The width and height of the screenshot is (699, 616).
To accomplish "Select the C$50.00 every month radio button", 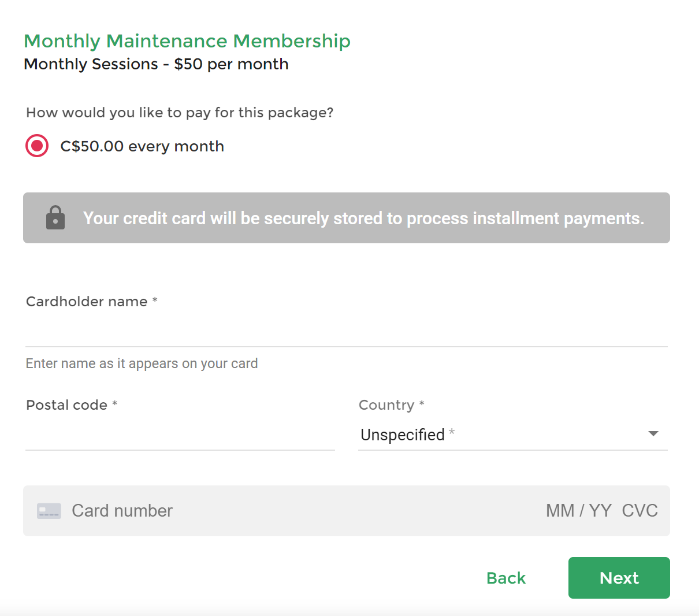I will pyautogui.click(x=37, y=146).
